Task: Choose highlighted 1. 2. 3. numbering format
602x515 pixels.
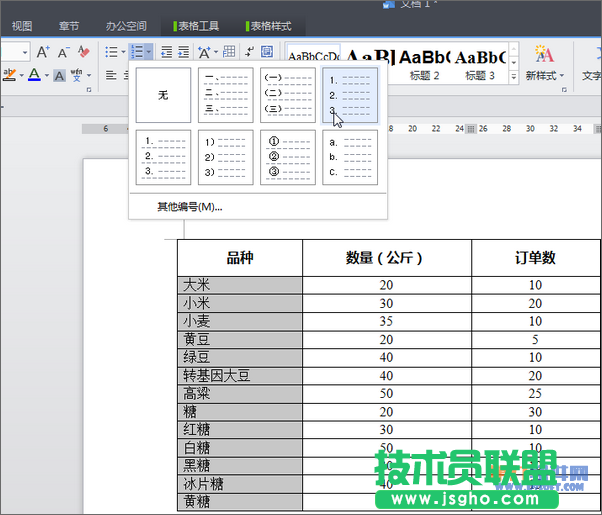Action: click(x=350, y=95)
